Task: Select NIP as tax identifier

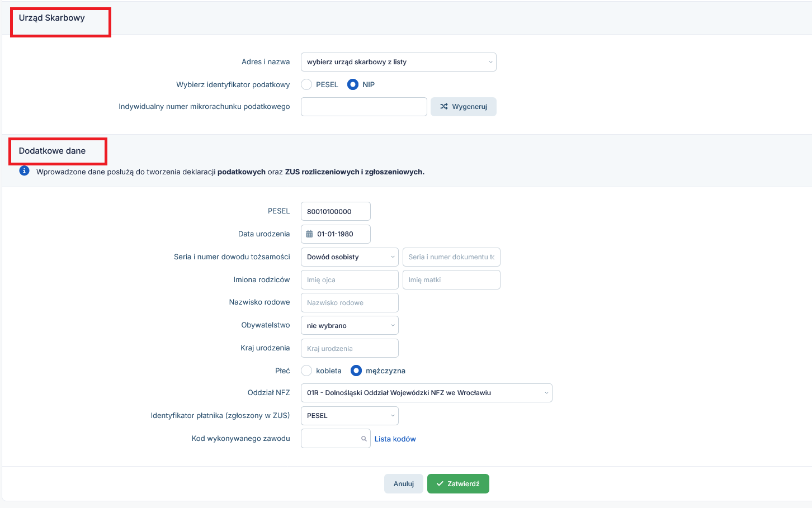Action: (x=353, y=84)
